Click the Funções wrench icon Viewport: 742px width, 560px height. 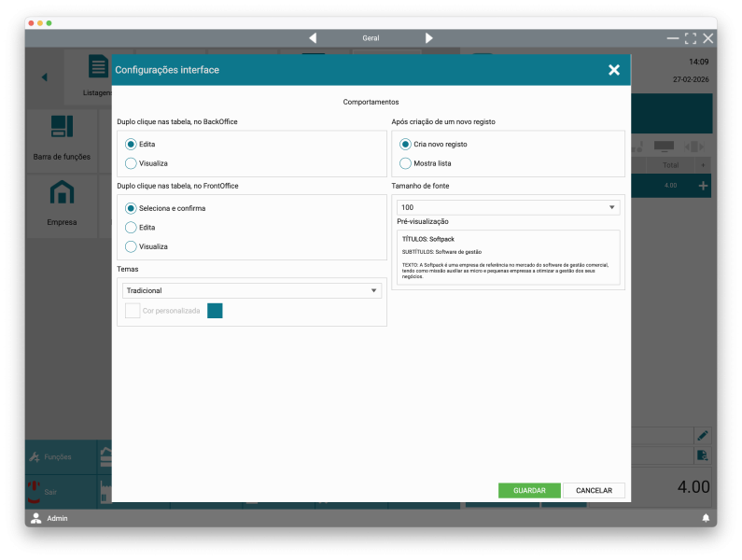[x=34, y=457]
